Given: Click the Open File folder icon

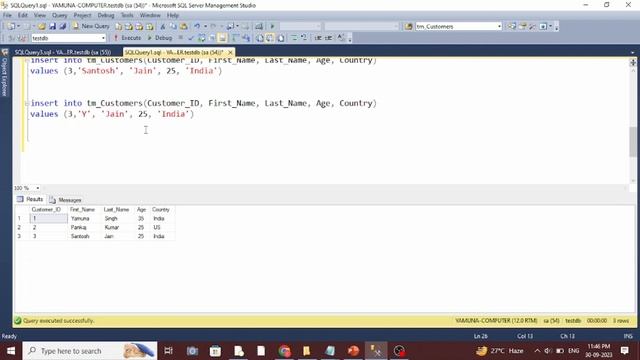Looking at the screenshot, I should [41, 26].
